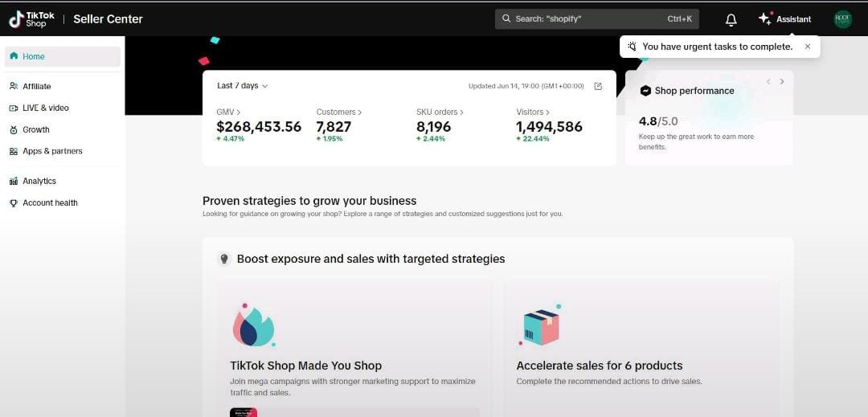This screenshot has width=868, height=417.
Task: Click the 4.47% GMV change
Action: [x=231, y=139]
